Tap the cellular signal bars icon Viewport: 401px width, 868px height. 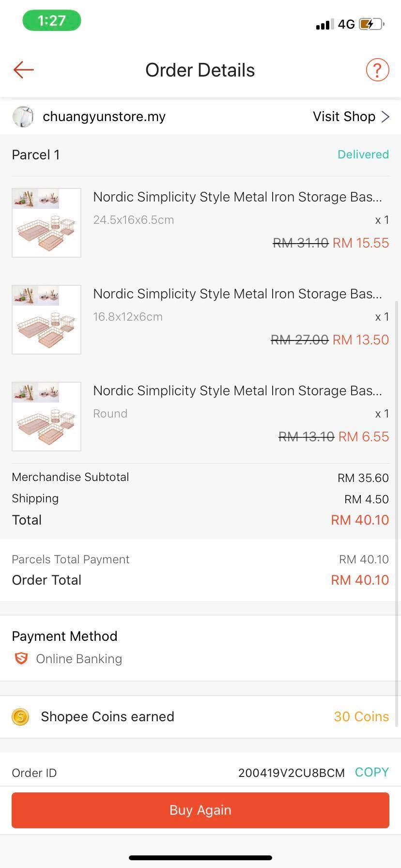(x=324, y=24)
